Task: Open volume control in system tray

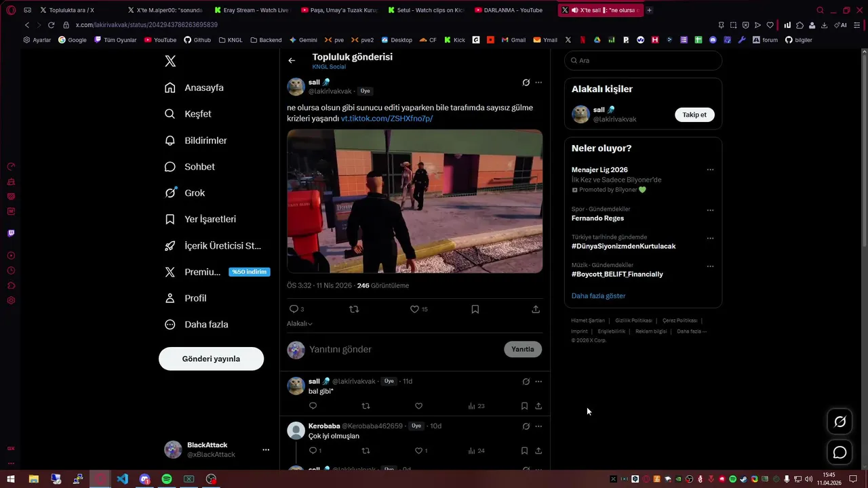Action: point(808,479)
